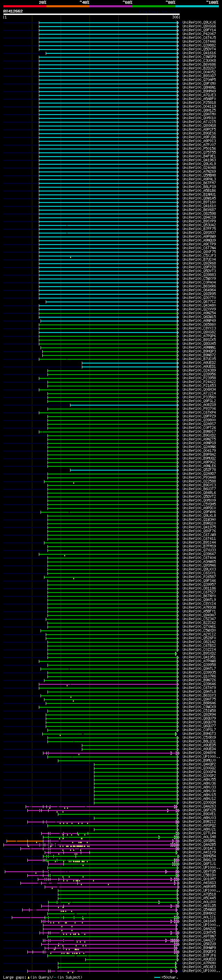Click the hit label UniRef100_Q41616
This screenshot has height=980, width=222.
coord(199,53)
